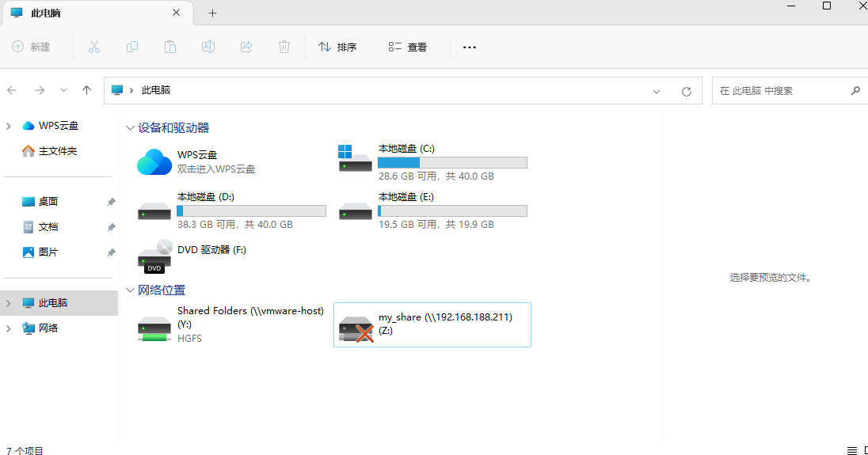Add a new tab with plus
This screenshot has height=455, width=868.
[x=212, y=13]
